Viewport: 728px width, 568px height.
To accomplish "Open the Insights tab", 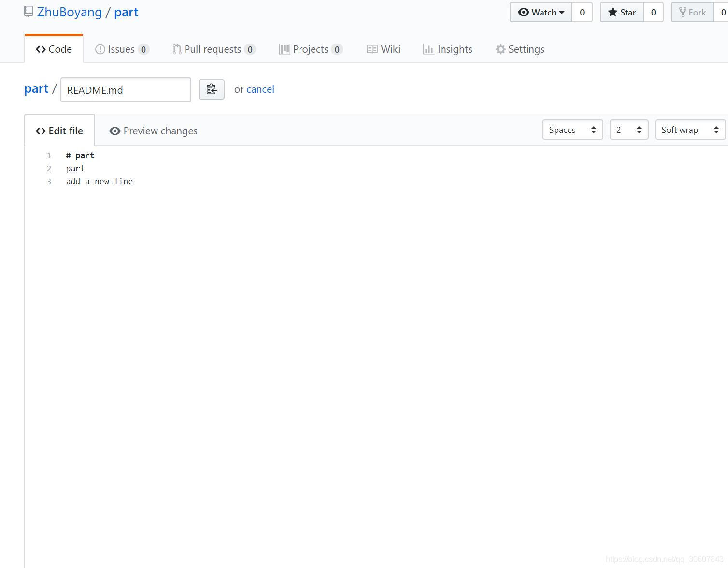I will pyautogui.click(x=448, y=49).
